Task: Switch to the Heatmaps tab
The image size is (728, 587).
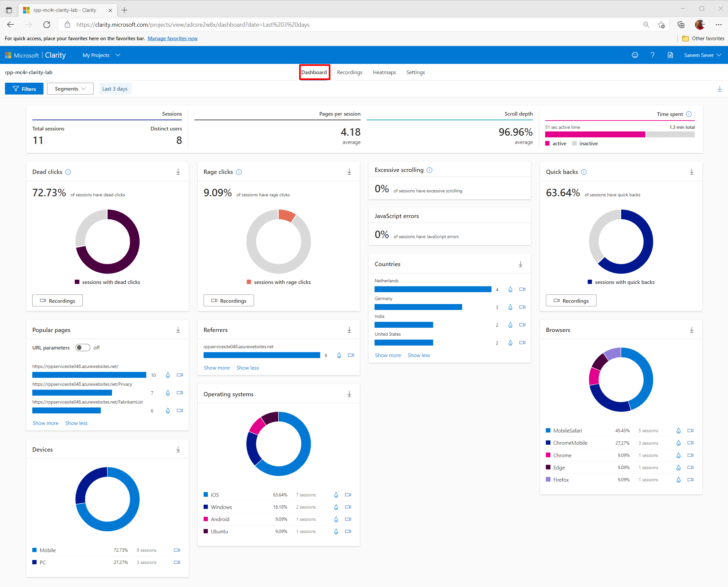Action: pos(384,72)
